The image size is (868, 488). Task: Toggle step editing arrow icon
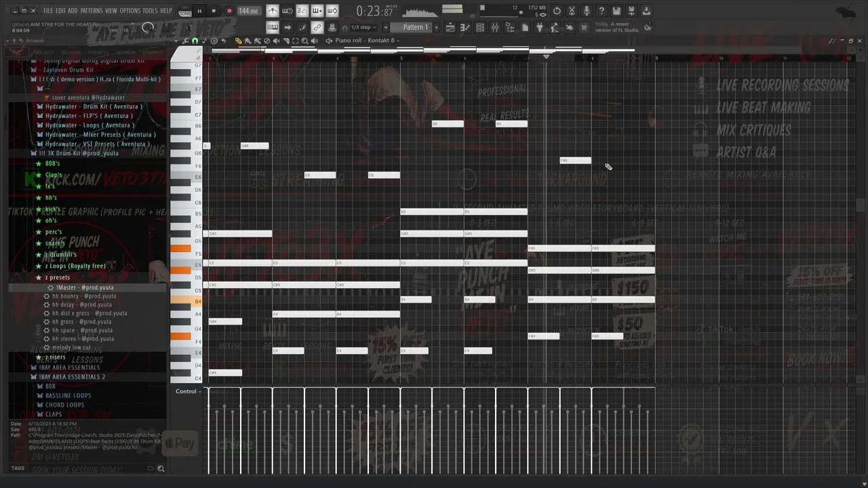[288, 27]
